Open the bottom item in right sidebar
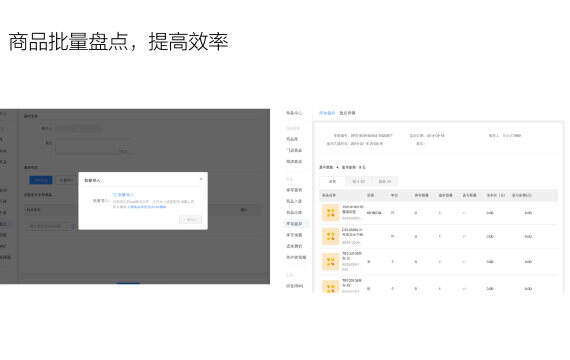 tap(294, 286)
